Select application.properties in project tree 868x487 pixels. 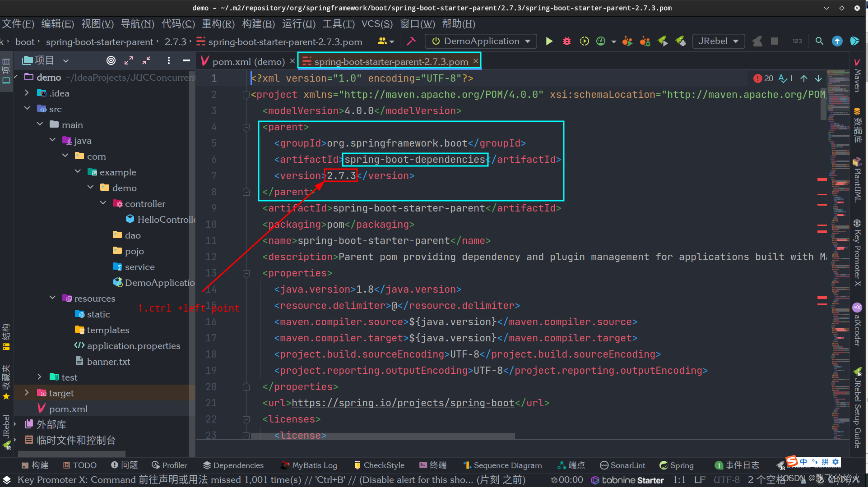click(x=127, y=345)
